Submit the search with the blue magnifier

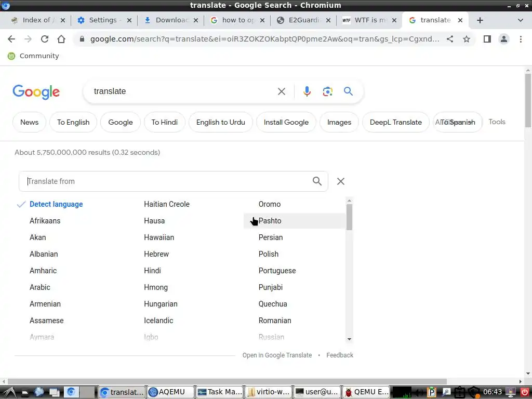348,91
